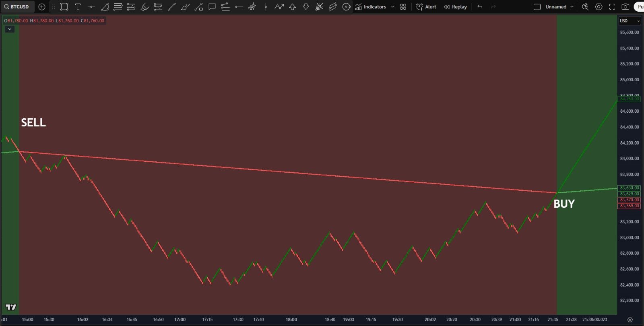
Task: Select the Rectangle drawing tool
Action: pos(64,7)
